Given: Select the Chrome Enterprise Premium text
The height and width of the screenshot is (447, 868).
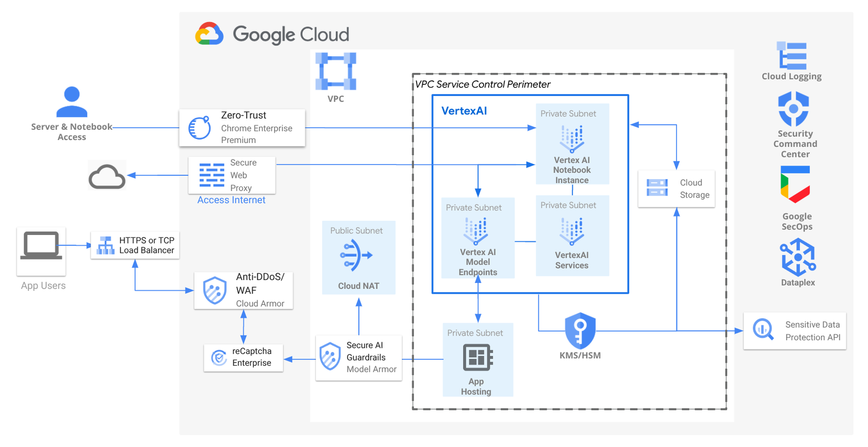Looking at the screenshot, I should 257,134.
